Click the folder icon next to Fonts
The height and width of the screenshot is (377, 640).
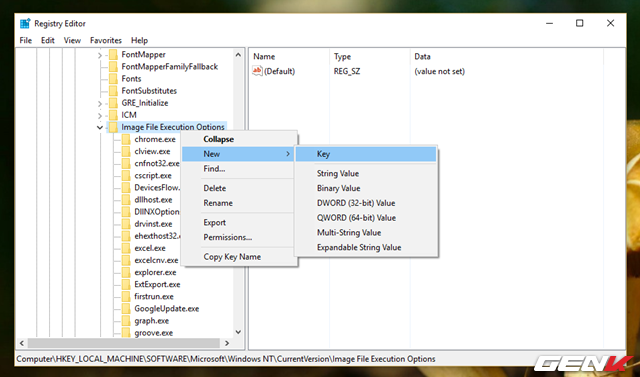pos(113,79)
